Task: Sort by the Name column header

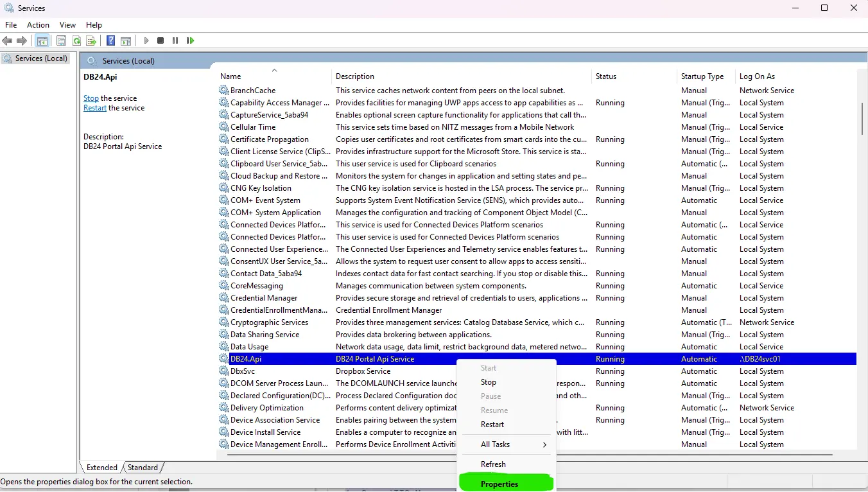Action: pyautogui.click(x=230, y=76)
